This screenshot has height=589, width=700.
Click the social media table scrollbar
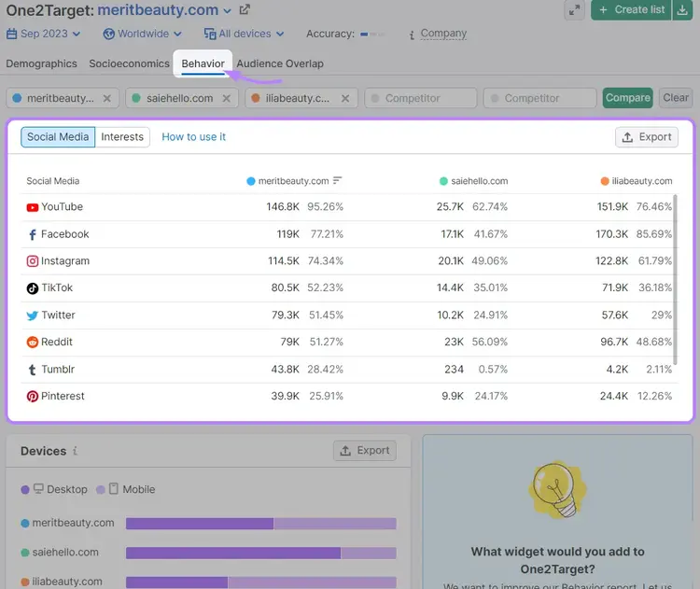click(675, 279)
